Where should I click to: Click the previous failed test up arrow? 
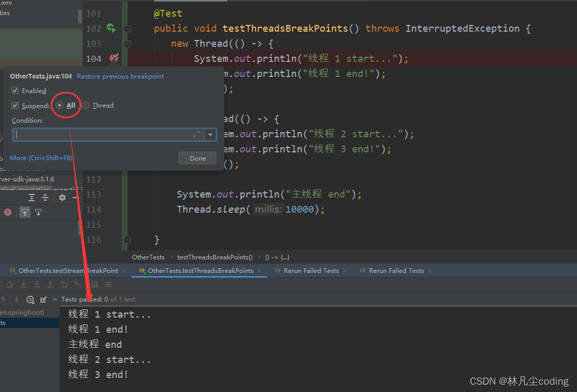tap(3, 299)
